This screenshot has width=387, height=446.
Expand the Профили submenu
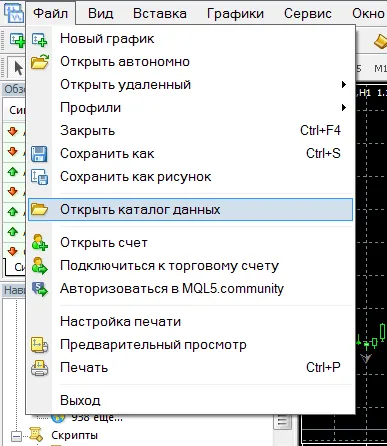click(x=190, y=108)
